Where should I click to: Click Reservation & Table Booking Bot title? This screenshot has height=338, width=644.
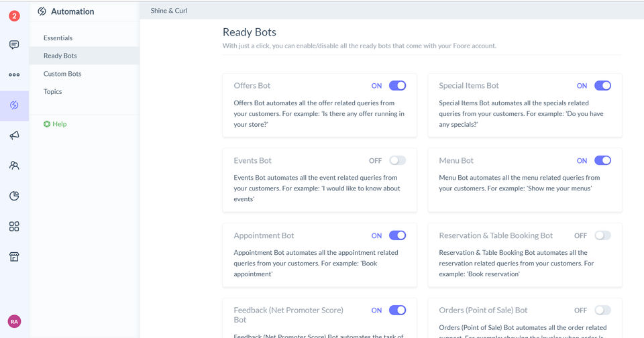[x=496, y=235]
